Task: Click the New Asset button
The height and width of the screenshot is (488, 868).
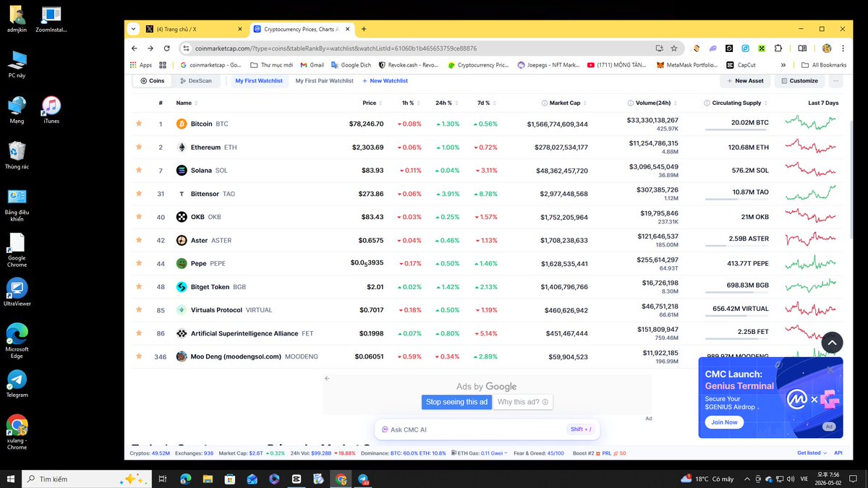Action: (x=745, y=81)
